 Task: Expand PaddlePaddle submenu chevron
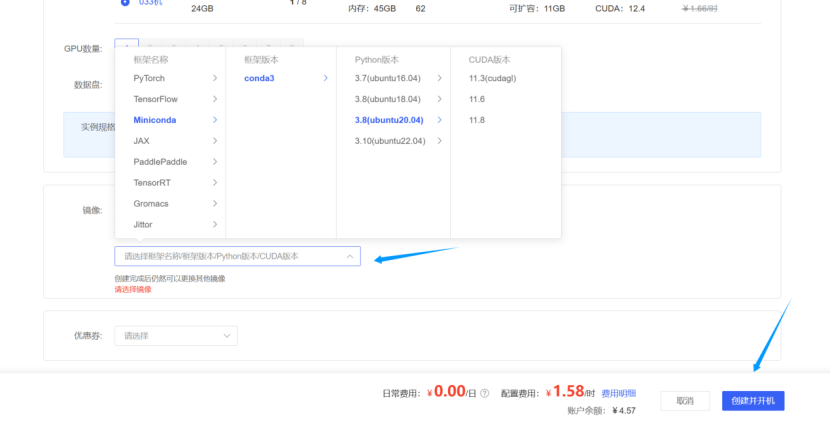tap(215, 162)
